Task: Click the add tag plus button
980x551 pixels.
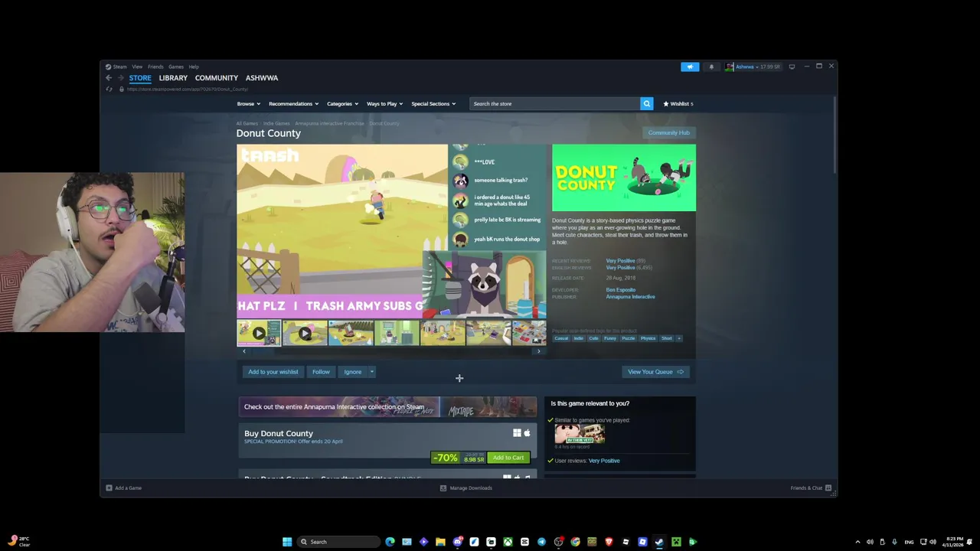Action: 678,338
